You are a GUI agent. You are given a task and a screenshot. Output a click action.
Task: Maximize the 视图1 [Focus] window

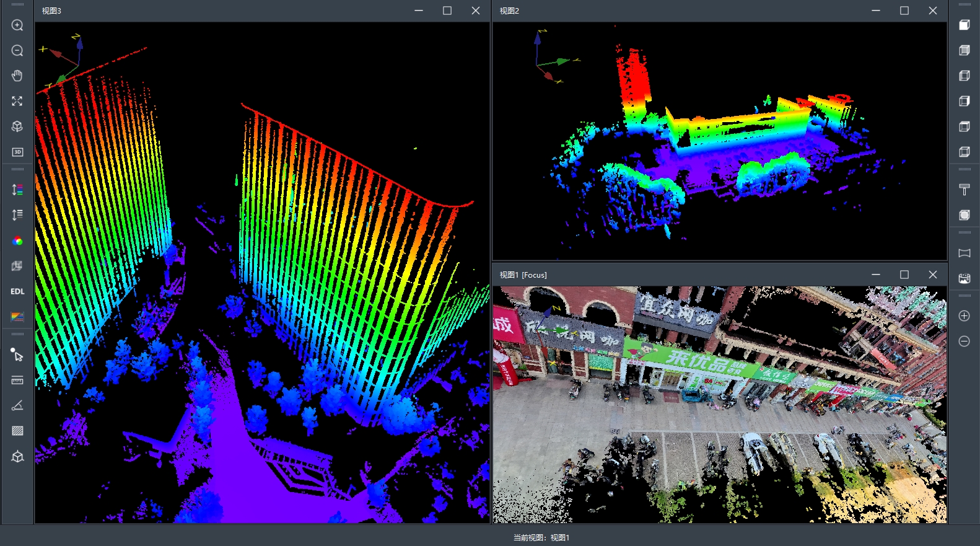point(904,275)
